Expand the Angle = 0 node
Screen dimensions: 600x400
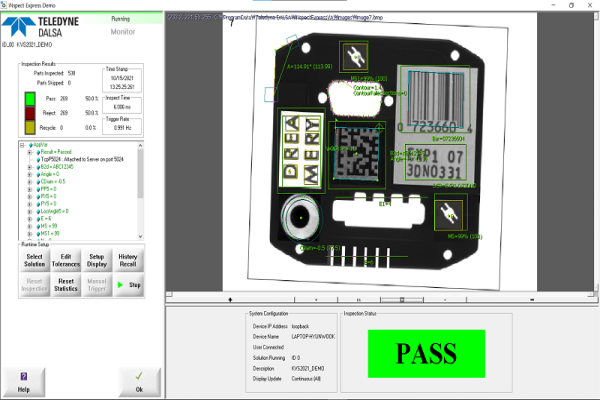(29, 175)
